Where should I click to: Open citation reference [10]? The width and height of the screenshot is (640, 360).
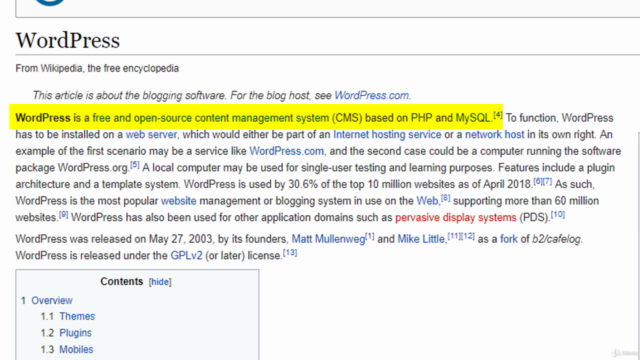pos(558,215)
